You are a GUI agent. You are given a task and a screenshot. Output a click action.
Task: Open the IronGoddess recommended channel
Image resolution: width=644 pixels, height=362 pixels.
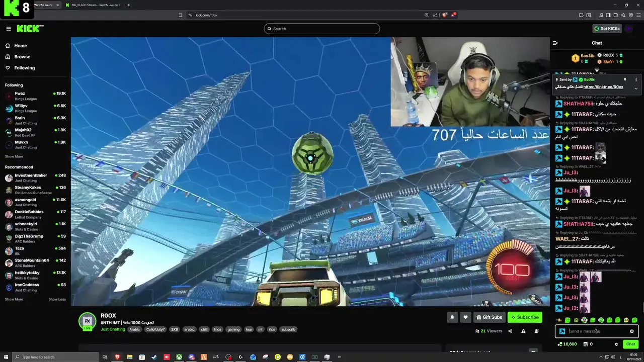point(35,287)
